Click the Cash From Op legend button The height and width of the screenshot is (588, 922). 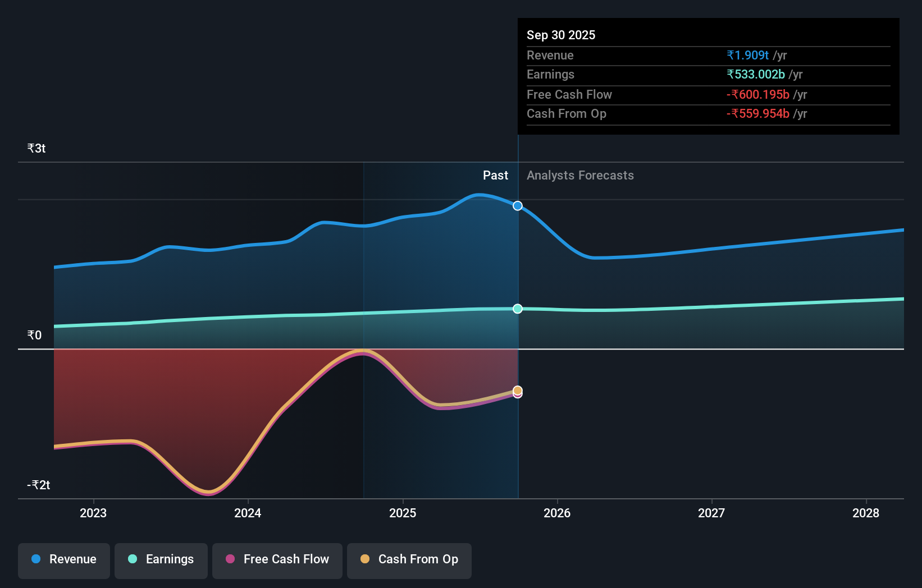(409, 559)
